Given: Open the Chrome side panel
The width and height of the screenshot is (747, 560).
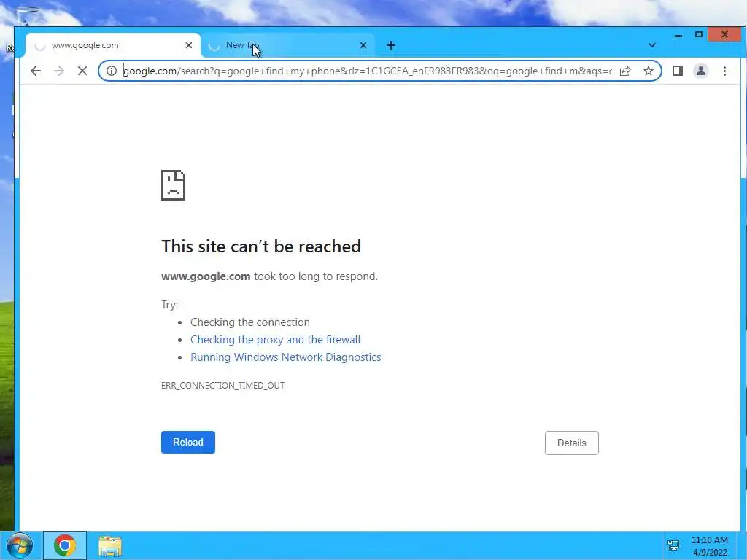Looking at the screenshot, I should (x=678, y=71).
